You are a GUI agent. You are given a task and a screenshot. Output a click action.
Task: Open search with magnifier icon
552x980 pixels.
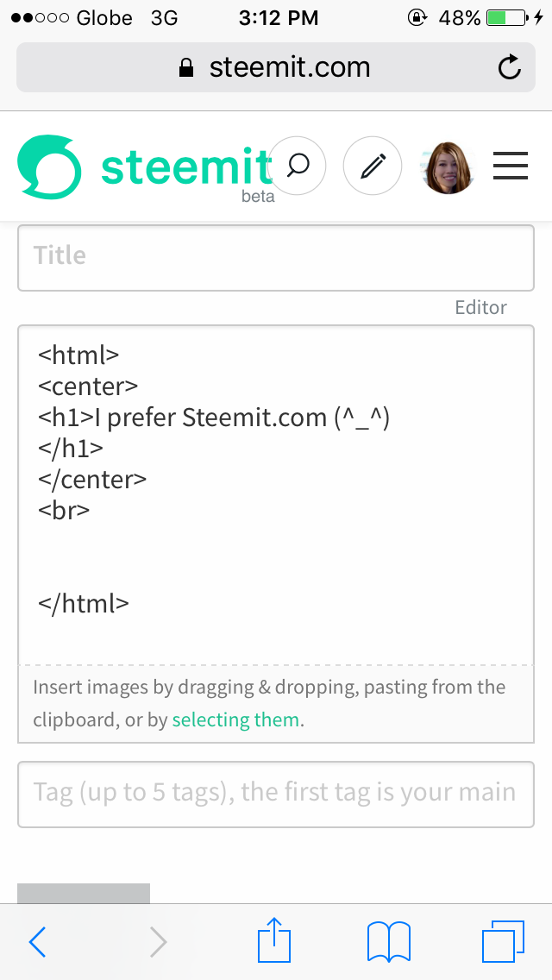point(297,166)
